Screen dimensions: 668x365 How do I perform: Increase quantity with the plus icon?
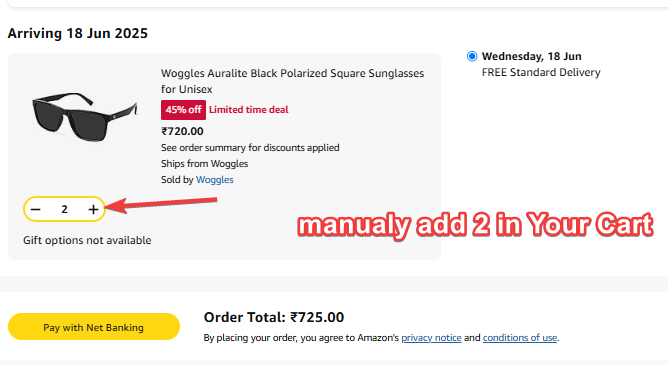(93, 209)
